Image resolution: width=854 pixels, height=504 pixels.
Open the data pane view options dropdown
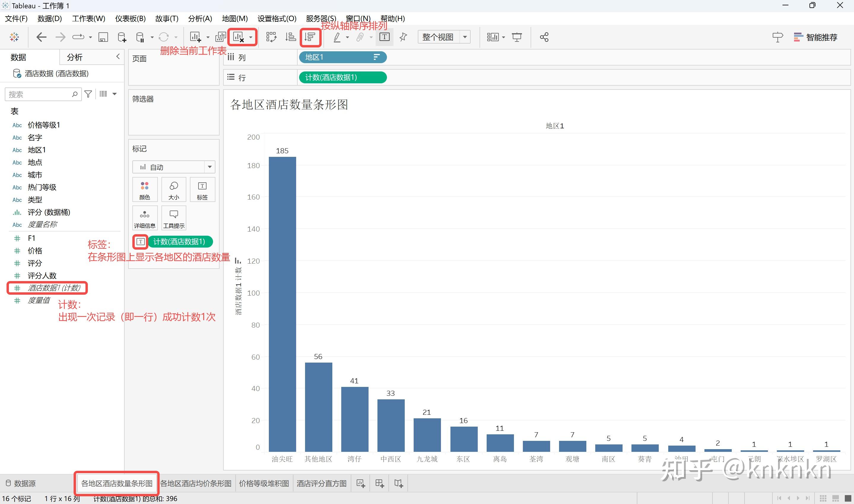115,94
